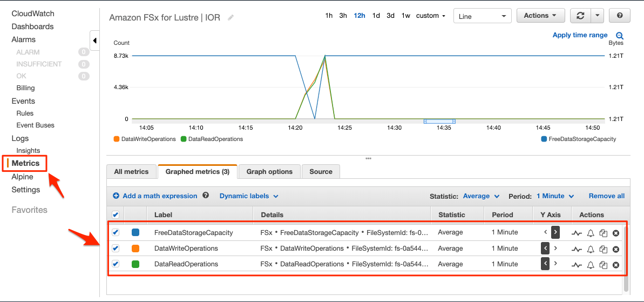This screenshot has width=644, height=302.
Task: Change the Period 1 Minute dropdown
Action: (x=555, y=196)
